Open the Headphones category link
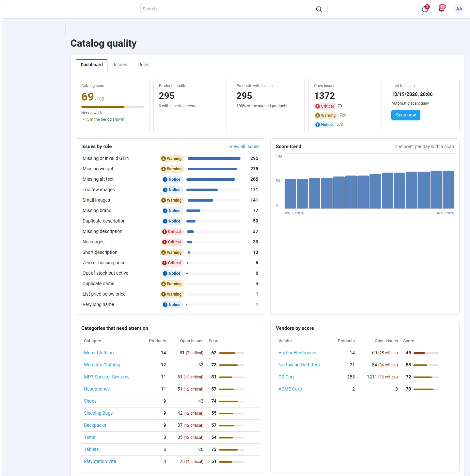Image resolution: width=470 pixels, height=476 pixels. click(97, 389)
